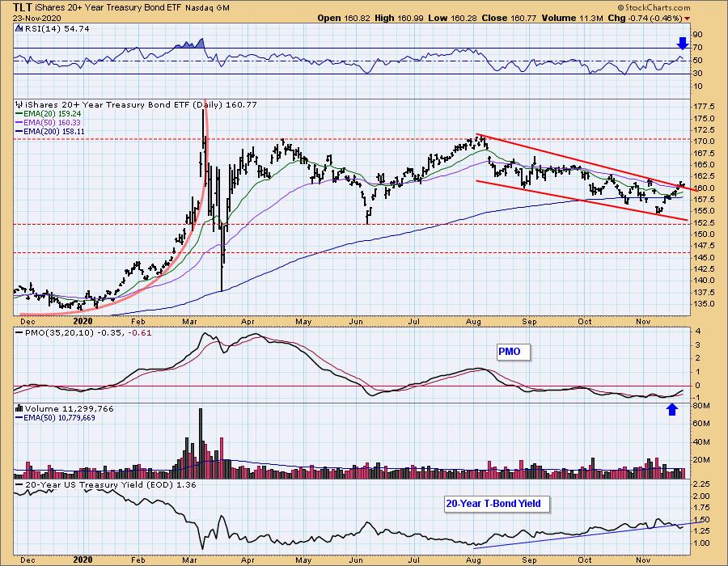Click the (Daily) 160.77 price legend text
The height and width of the screenshot is (566, 728).
[x=224, y=105]
